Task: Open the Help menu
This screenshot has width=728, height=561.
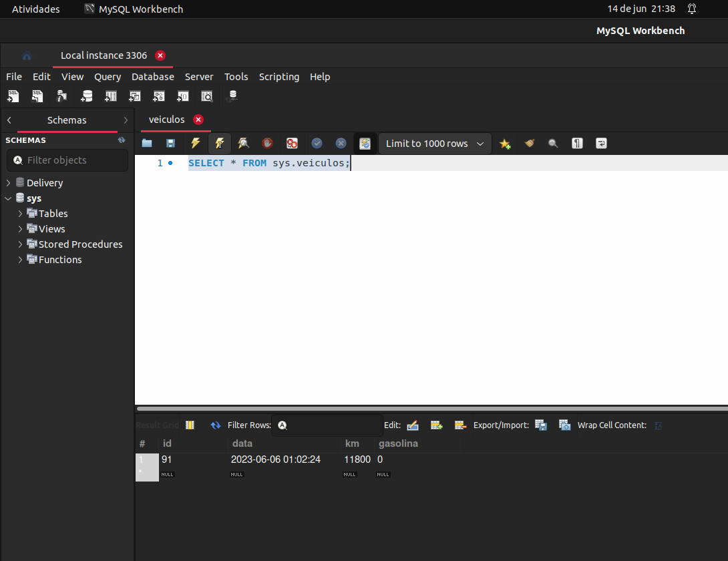Action: (x=320, y=77)
